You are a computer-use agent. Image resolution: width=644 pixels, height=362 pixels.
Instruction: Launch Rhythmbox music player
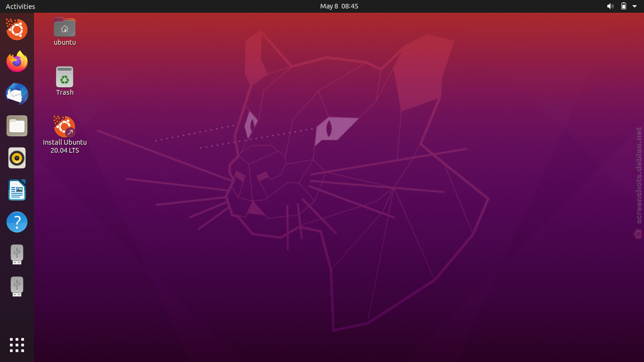pos(17,158)
